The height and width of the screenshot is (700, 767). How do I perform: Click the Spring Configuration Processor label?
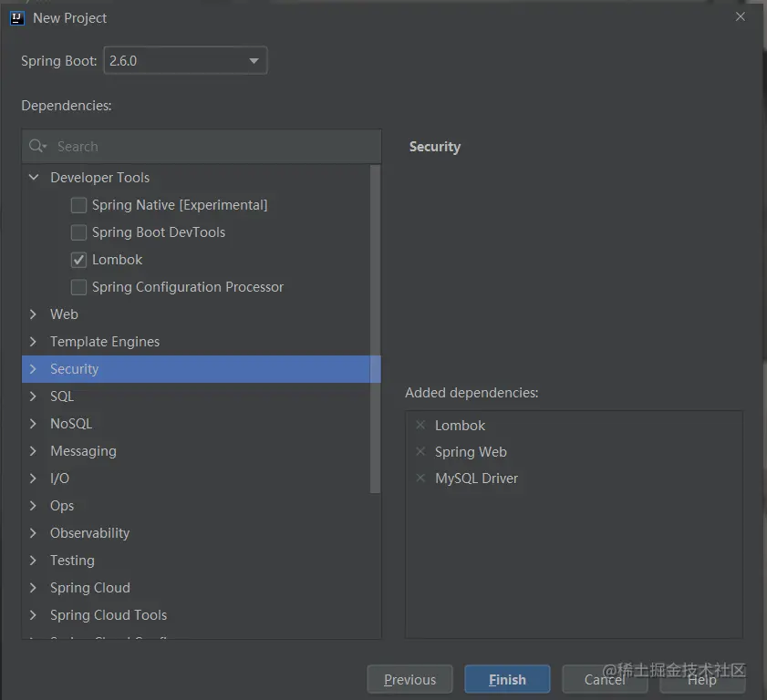[188, 287]
